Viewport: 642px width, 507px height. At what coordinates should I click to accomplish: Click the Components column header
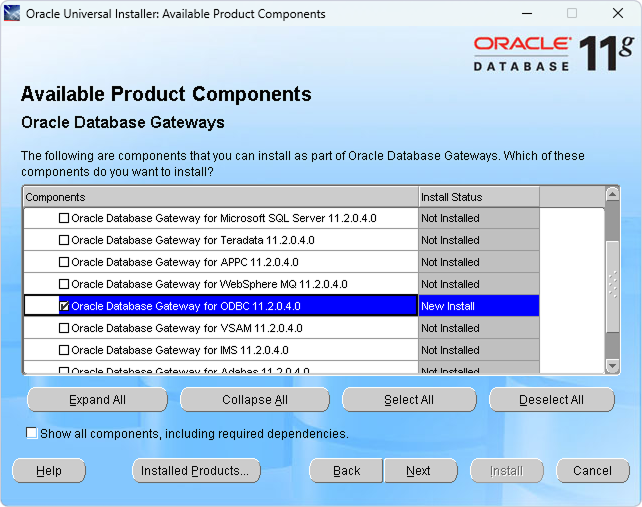[221, 197]
